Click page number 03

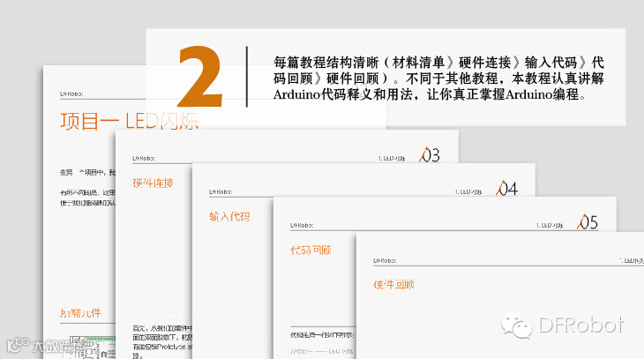(x=430, y=155)
